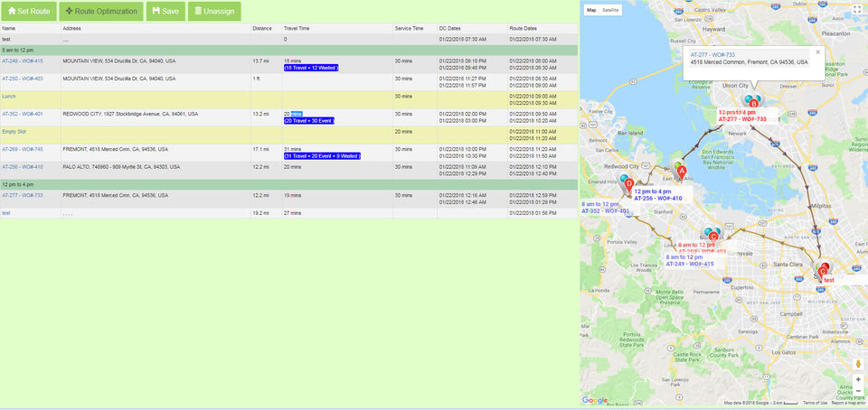The image size is (868, 410).
Task: Click the Address column header
Action: click(156, 28)
